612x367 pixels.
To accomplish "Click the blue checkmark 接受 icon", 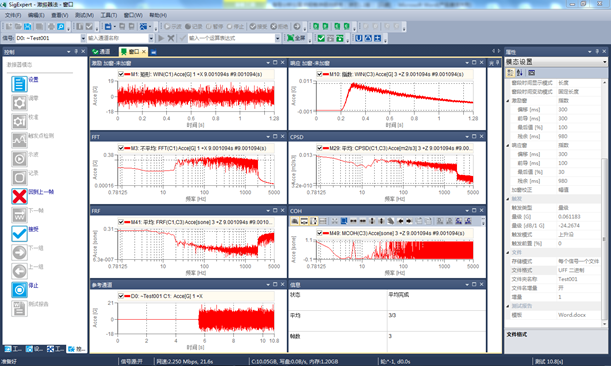I will (19, 234).
